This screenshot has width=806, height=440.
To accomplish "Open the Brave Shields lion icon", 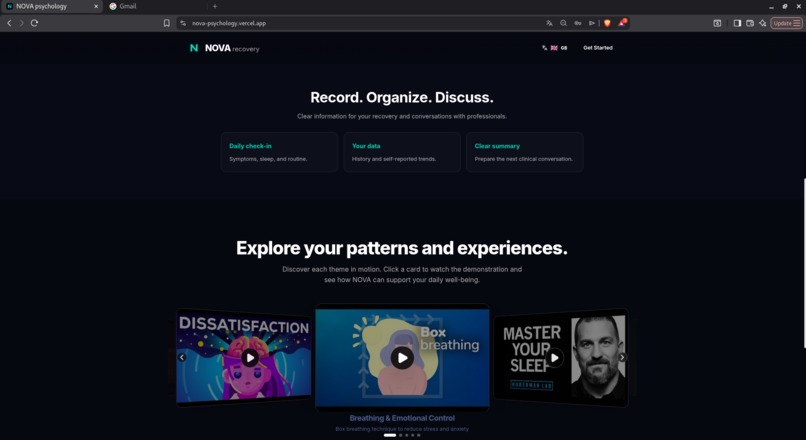I will [x=607, y=23].
